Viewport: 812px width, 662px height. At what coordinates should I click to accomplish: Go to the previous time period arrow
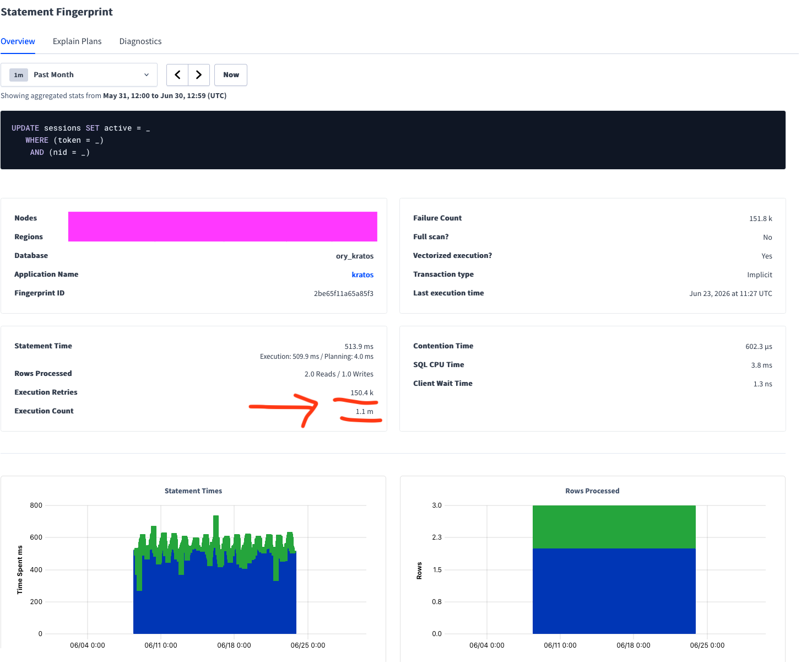(177, 75)
